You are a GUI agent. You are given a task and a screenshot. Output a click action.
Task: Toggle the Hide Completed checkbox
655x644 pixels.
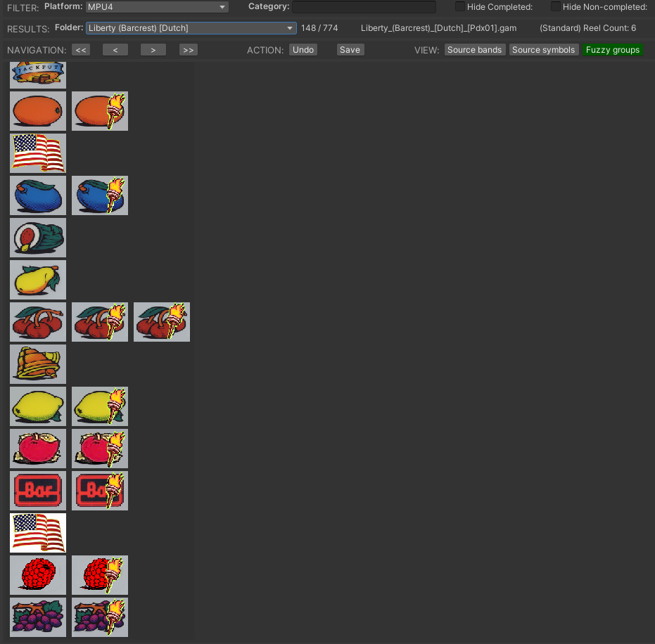[x=460, y=7]
